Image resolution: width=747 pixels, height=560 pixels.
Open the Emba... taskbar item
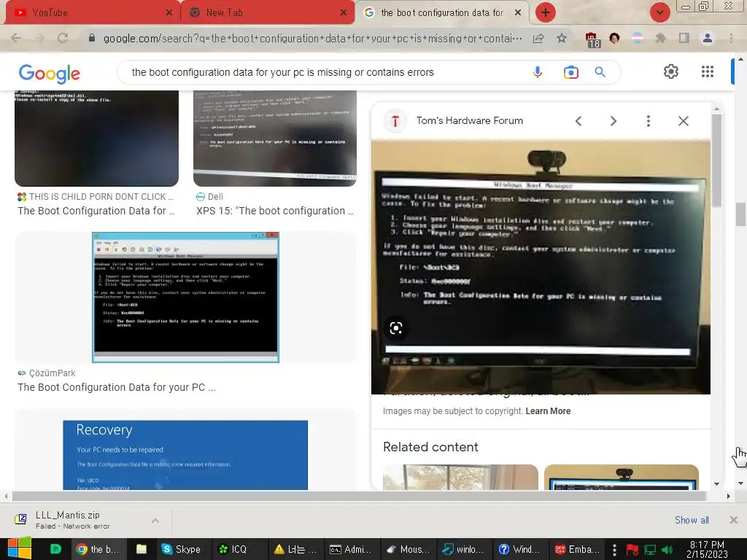click(x=576, y=549)
